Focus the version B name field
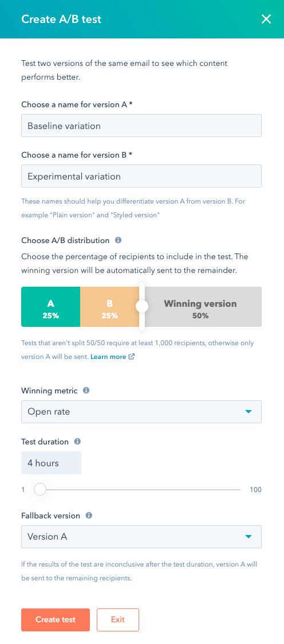Image resolution: width=284 pixels, height=644 pixels. pos(141,176)
